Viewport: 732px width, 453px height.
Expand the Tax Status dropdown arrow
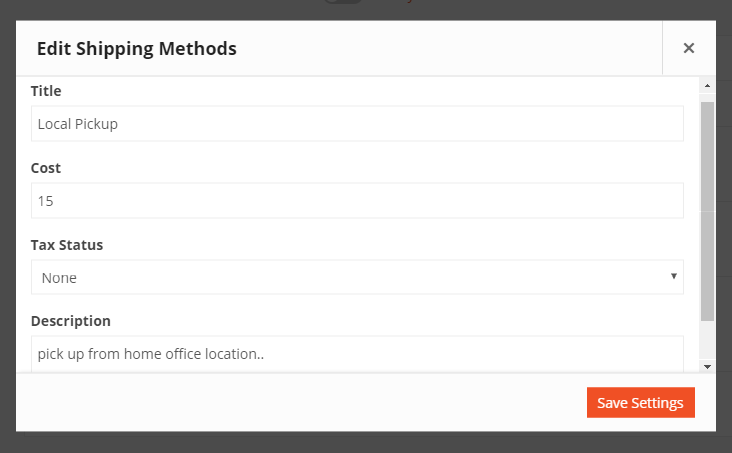pyautogui.click(x=673, y=276)
